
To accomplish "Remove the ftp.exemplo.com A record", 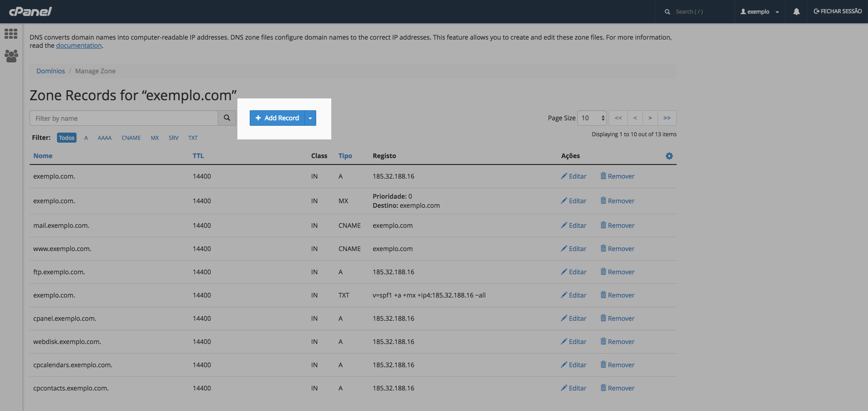I will [x=617, y=272].
